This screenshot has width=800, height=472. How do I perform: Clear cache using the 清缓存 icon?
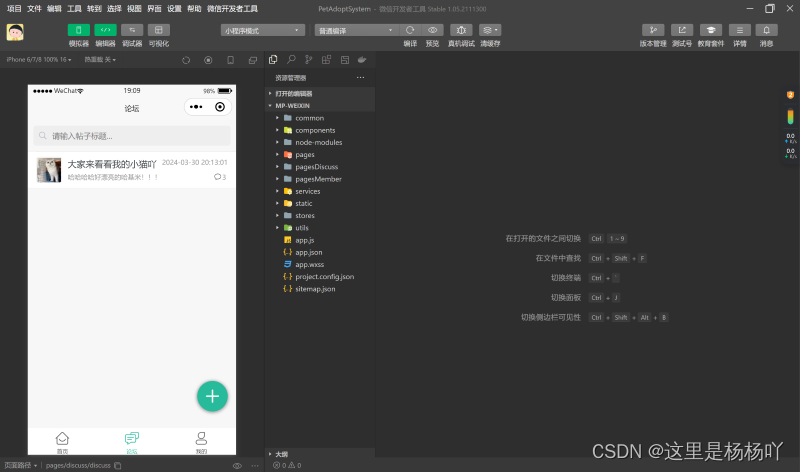pyautogui.click(x=490, y=30)
